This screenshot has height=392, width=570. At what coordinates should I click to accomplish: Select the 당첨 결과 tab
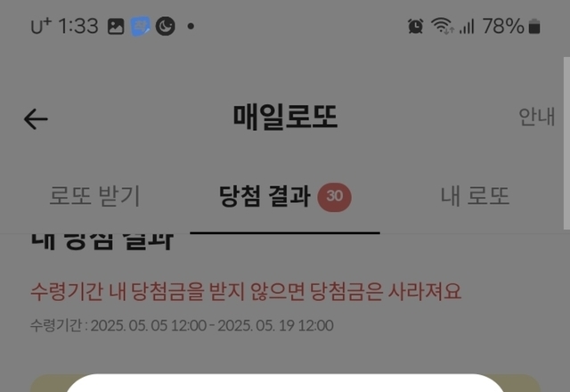click(265, 196)
